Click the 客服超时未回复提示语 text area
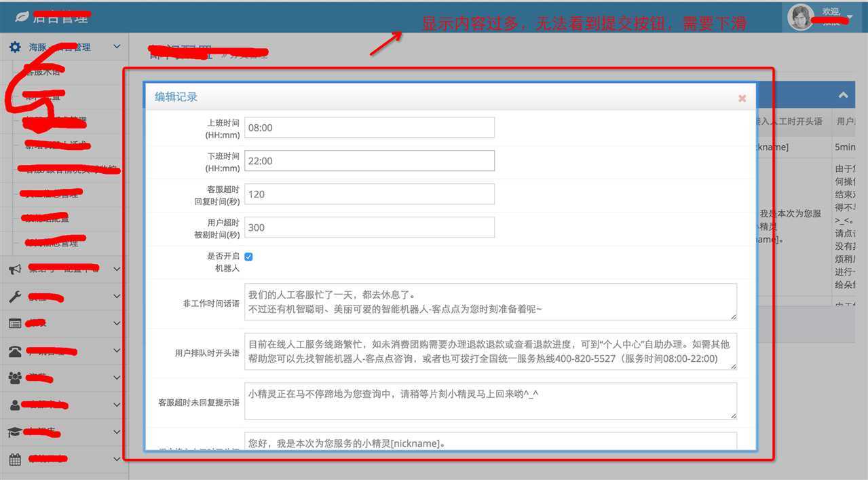The width and height of the screenshot is (868, 480). coord(491,401)
